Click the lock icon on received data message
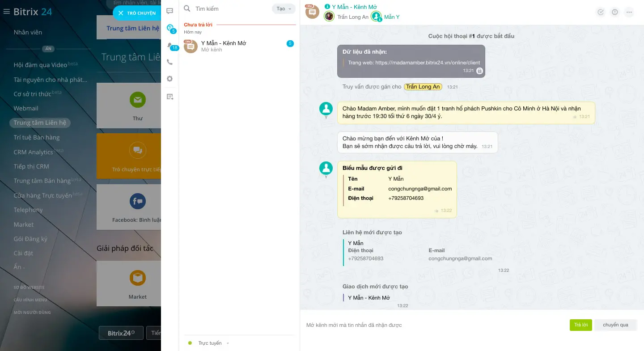 [479, 71]
